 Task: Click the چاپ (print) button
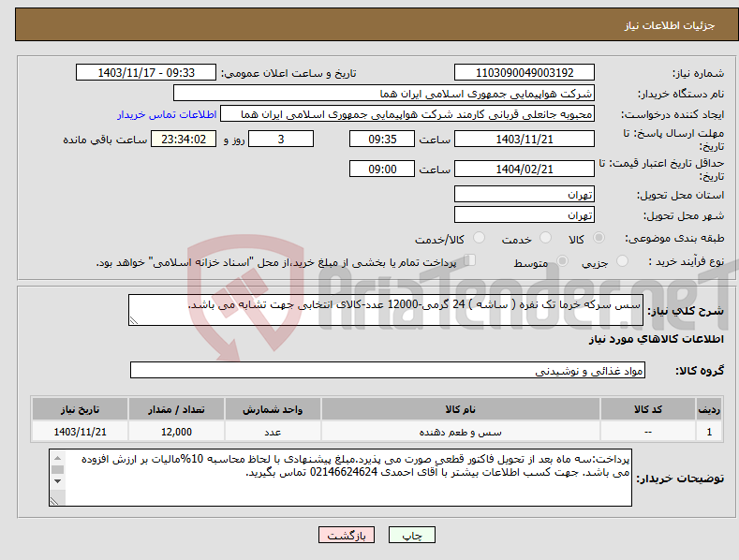point(411,535)
